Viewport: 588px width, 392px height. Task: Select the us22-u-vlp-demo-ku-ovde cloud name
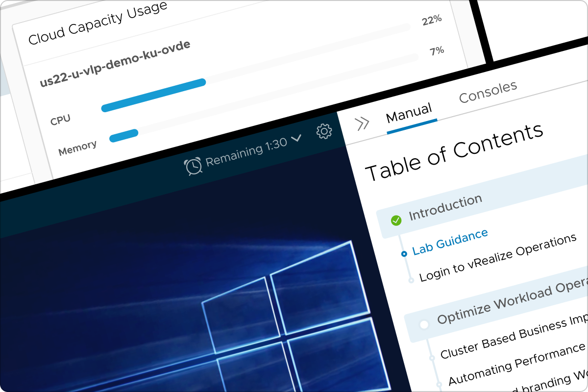point(115,63)
